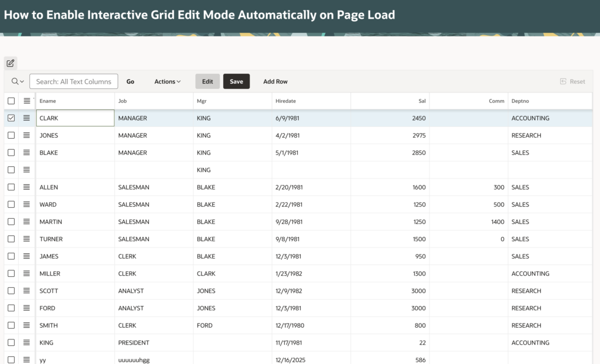This screenshot has height=364, width=600.
Task: Toggle the grid Edit mode button
Action: pos(207,81)
